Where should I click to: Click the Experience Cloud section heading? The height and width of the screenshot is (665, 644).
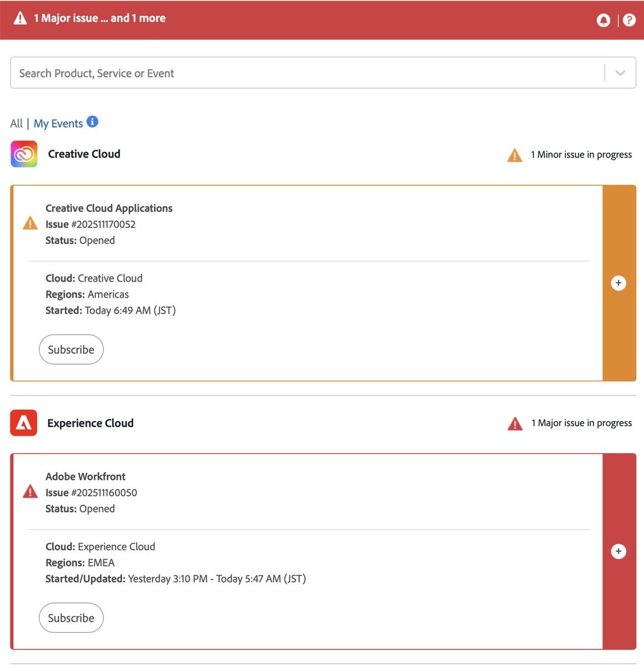90,423
